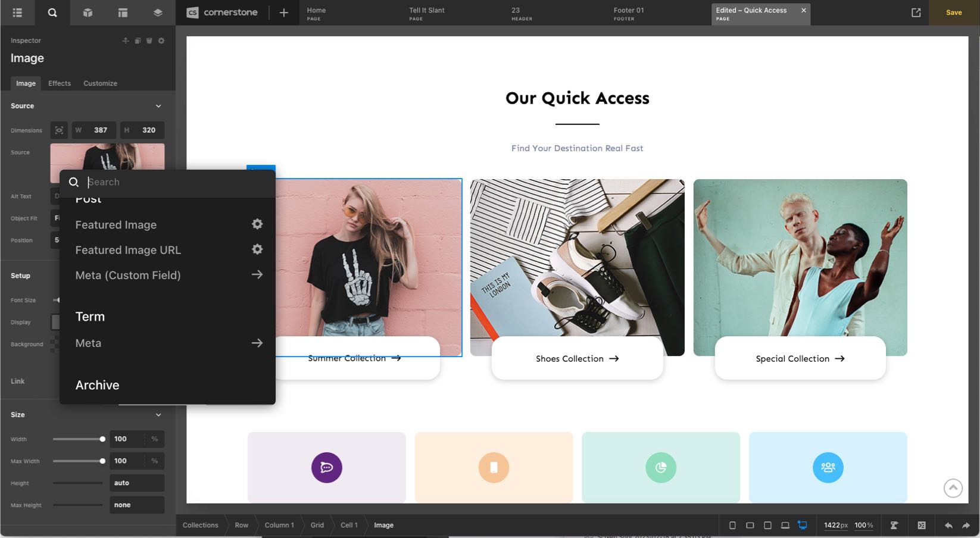The height and width of the screenshot is (538, 980).
Task: Duplicate the element with the Inspector copy icon
Action: (138, 41)
